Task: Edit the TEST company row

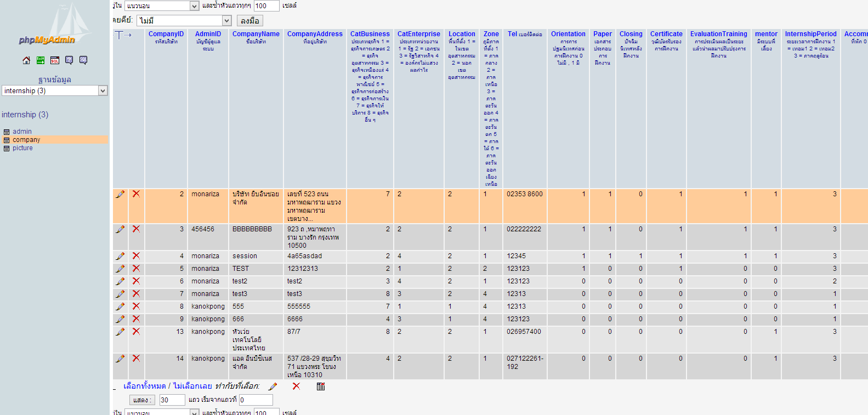Action: coord(120,269)
